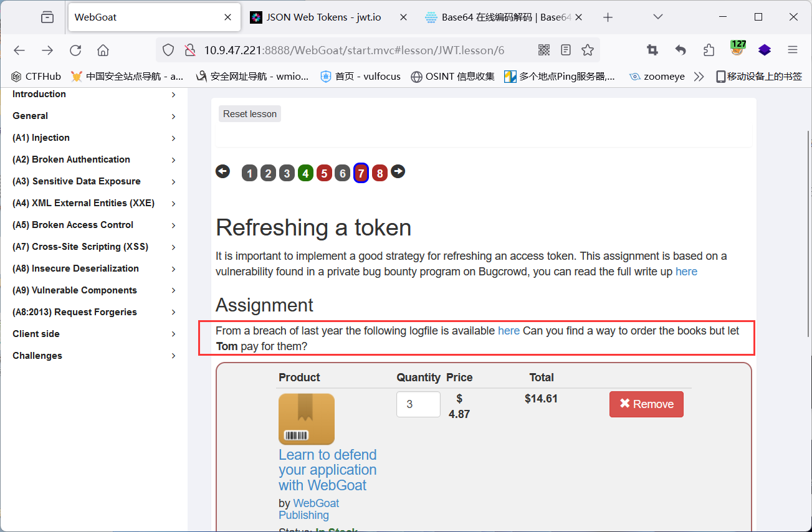Open the 移动设备上的书签 folder
The image size is (812, 532).
click(758, 77)
